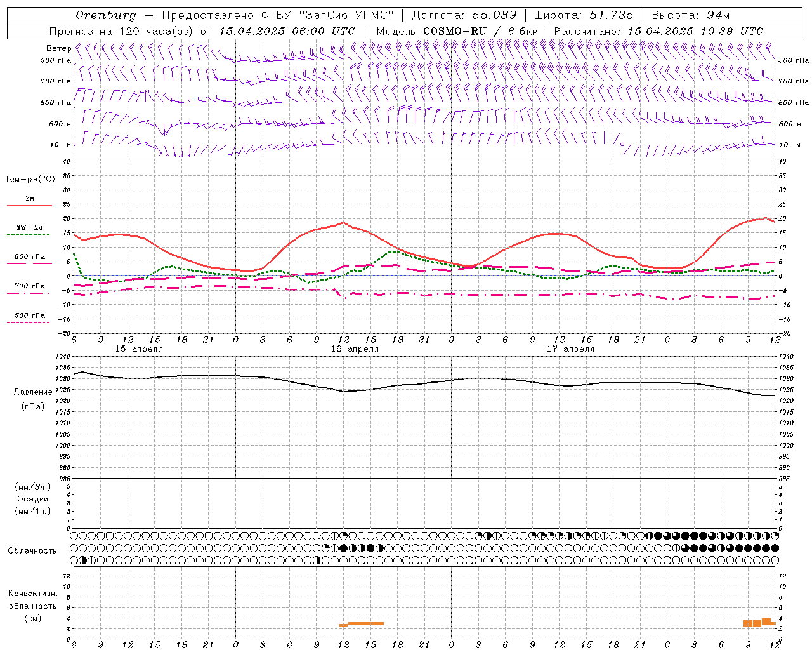Click the solid red legend line under "2м"
Image resolution: width=812 pixels, height=650 pixels.
(x=29, y=205)
